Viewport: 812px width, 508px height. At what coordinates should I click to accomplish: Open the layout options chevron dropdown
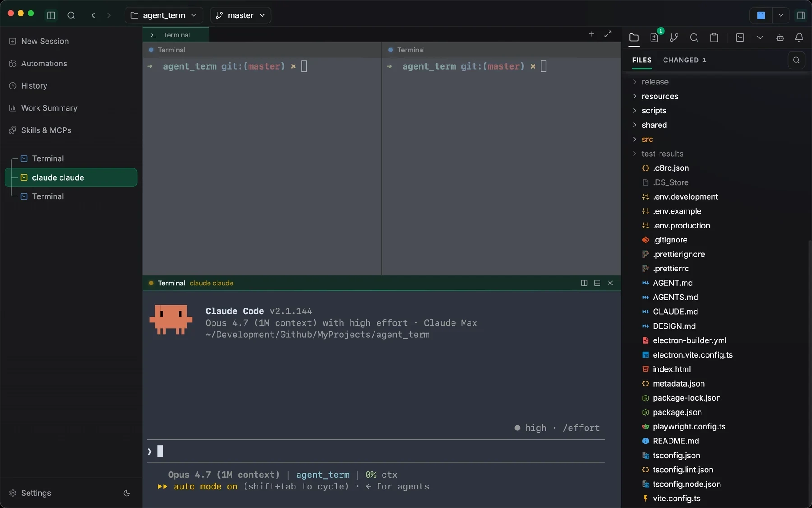point(781,15)
